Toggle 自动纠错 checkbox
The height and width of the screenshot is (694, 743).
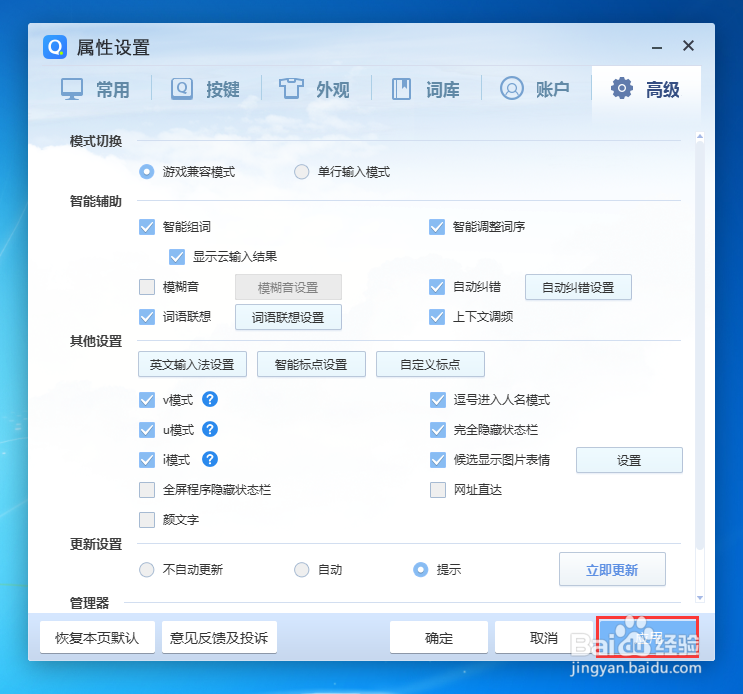tap(437, 287)
